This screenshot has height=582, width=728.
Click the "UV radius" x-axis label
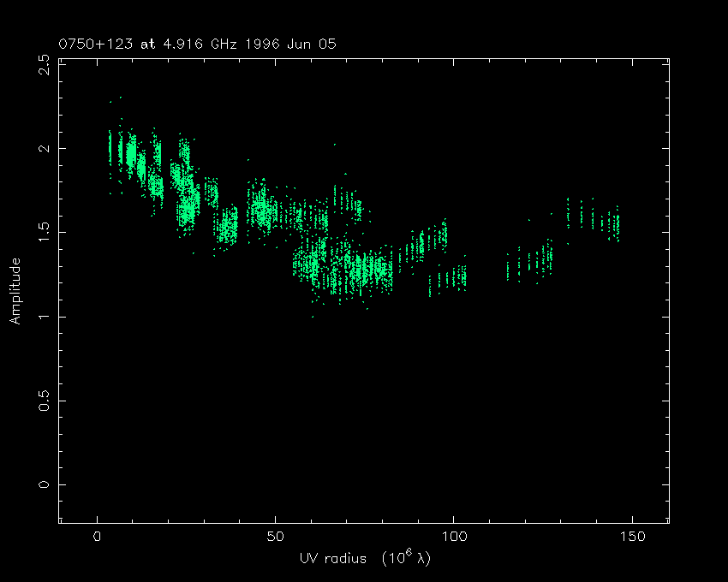click(x=332, y=558)
